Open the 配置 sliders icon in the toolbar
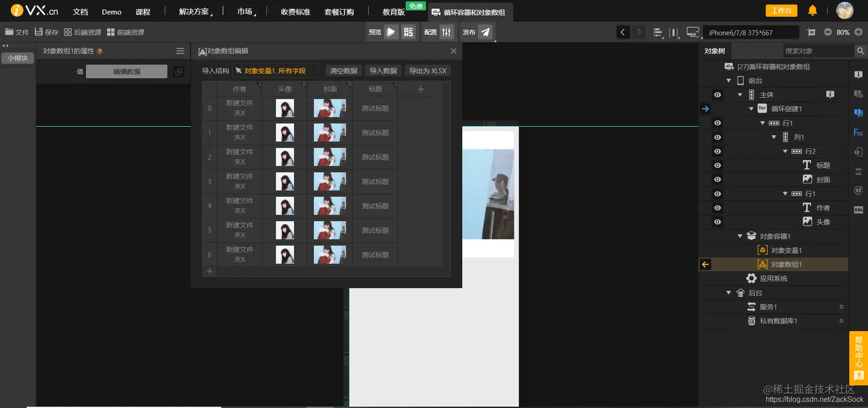 (x=446, y=32)
